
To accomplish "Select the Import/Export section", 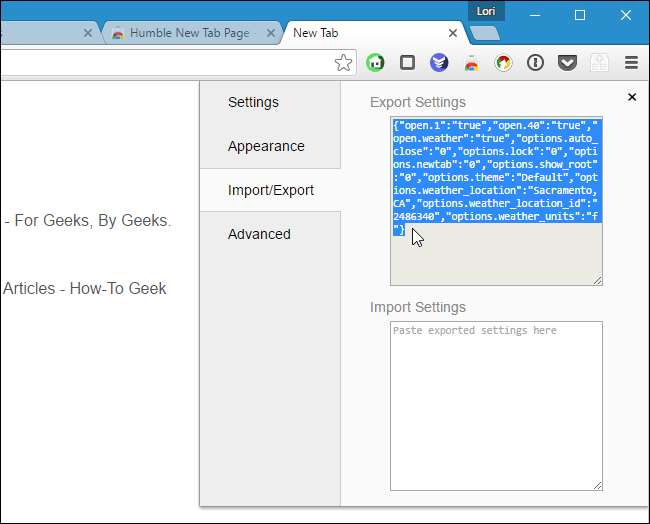I will (x=270, y=190).
